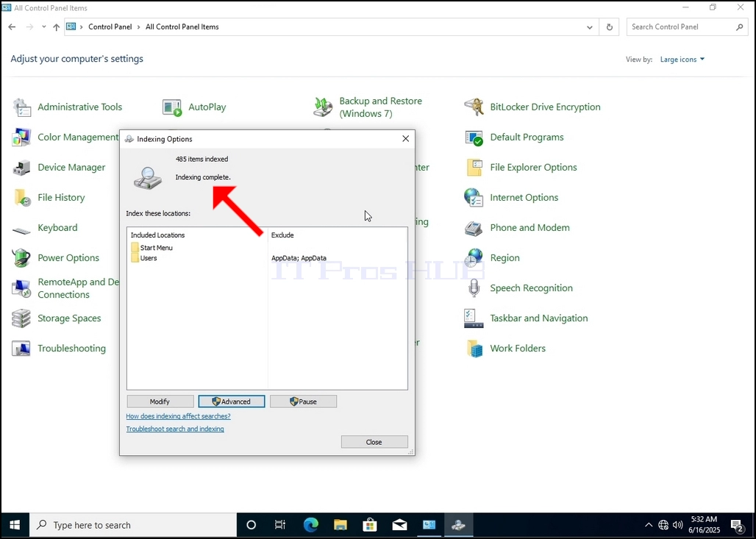Viewport: 756px width, 539px height.
Task: Launch Device Manager from Control Panel
Action: click(x=71, y=168)
